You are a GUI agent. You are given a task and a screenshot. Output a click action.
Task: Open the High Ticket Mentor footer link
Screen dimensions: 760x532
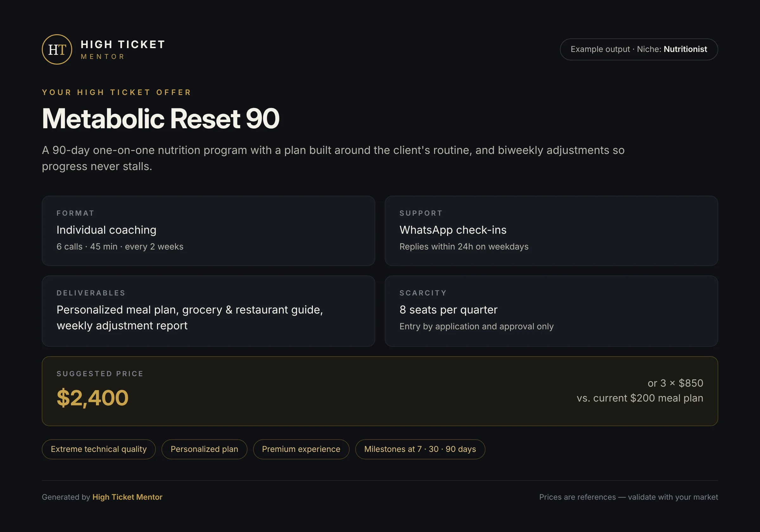tap(127, 497)
